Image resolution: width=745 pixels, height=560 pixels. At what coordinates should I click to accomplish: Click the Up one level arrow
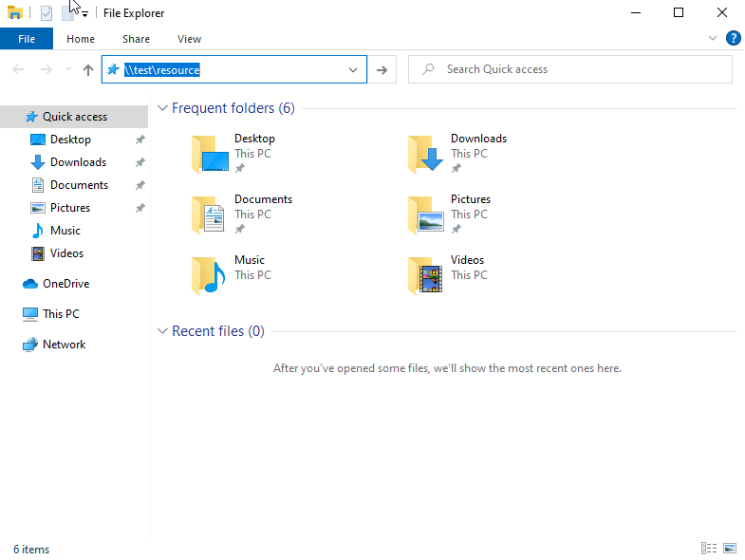coord(88,69)
